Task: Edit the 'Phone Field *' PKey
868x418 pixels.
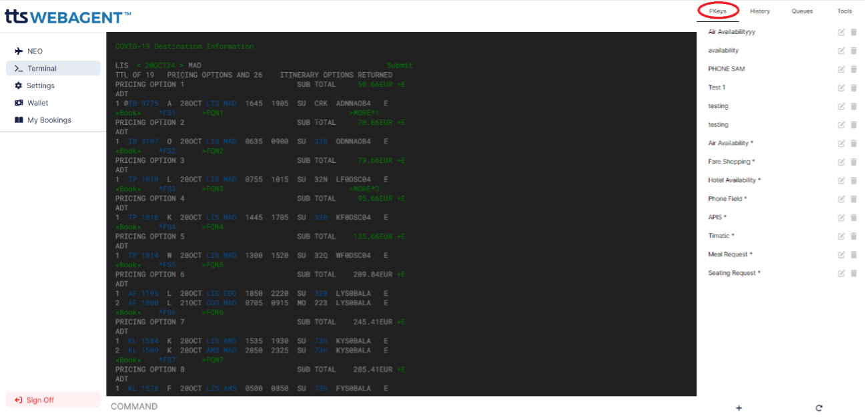Action: [841, 199]
